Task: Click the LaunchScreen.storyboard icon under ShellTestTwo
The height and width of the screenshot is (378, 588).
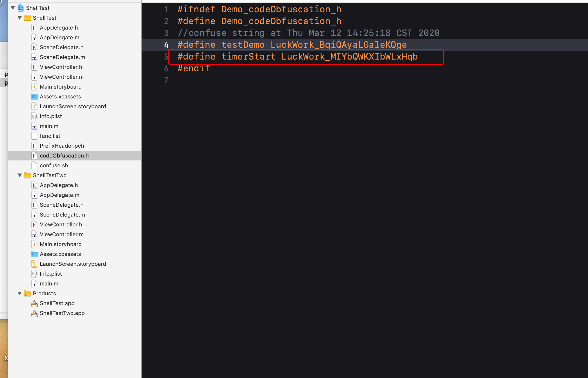Action: pos(34,264)
